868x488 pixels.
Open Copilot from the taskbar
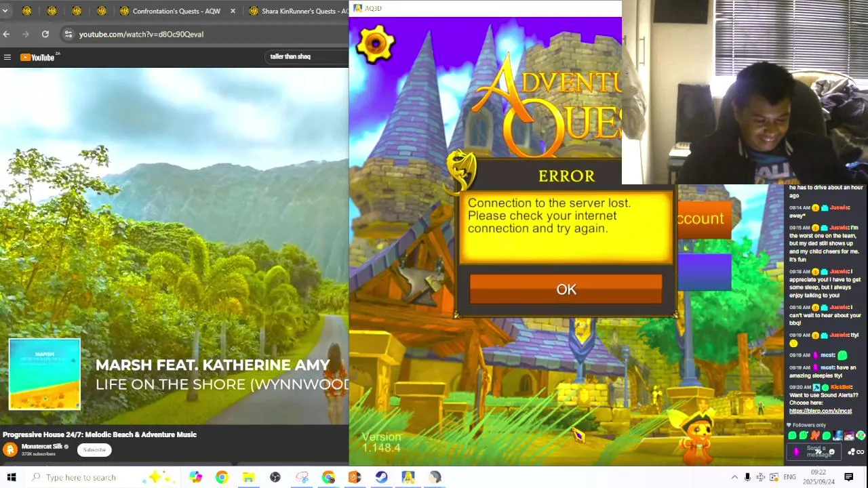click(x=195, y=477)
